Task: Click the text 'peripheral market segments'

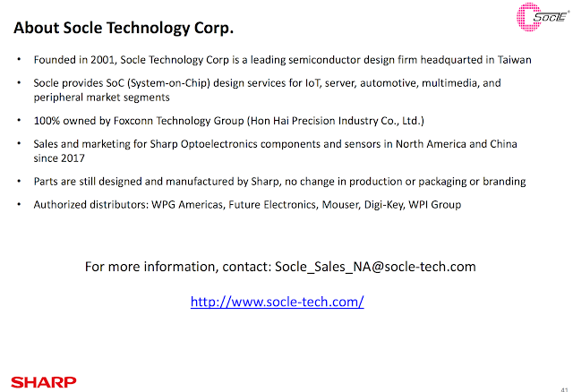Action: [x=101, y=98]
